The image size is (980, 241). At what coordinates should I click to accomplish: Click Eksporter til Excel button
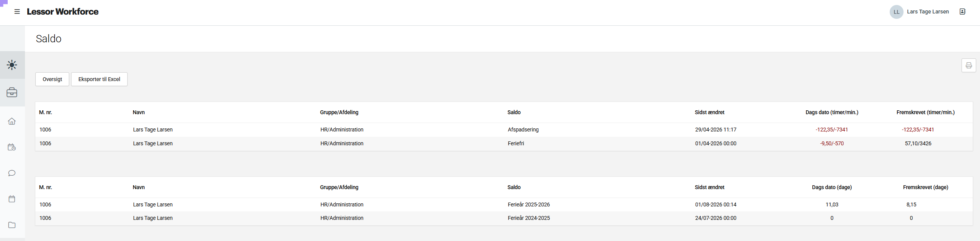[99, 79]
